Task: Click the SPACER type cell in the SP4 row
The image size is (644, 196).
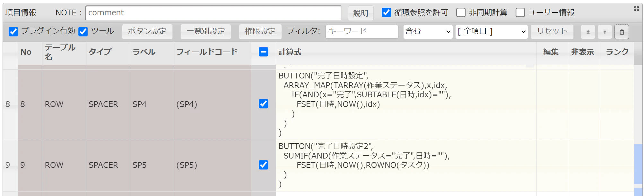Action: pyautogui.click(x=108, y=105)
